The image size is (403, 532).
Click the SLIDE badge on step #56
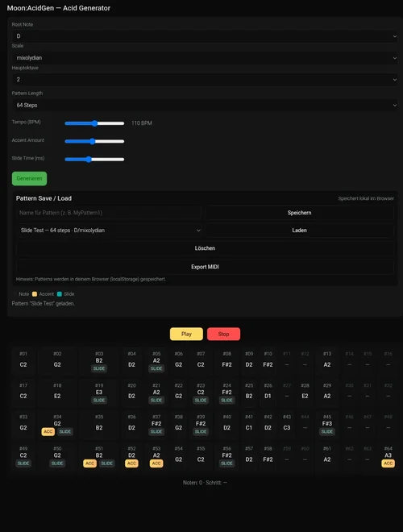pos(227,463)
